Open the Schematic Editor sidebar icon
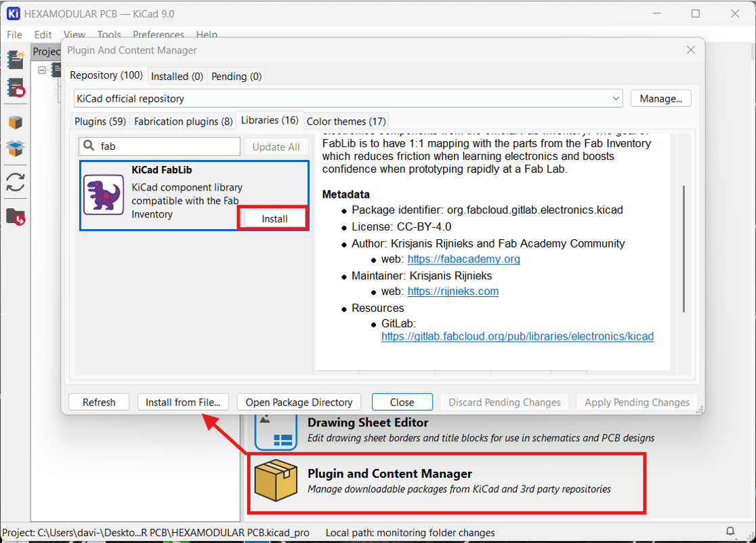The width and height of the screenshot is (756, 543). coord(16,60)
